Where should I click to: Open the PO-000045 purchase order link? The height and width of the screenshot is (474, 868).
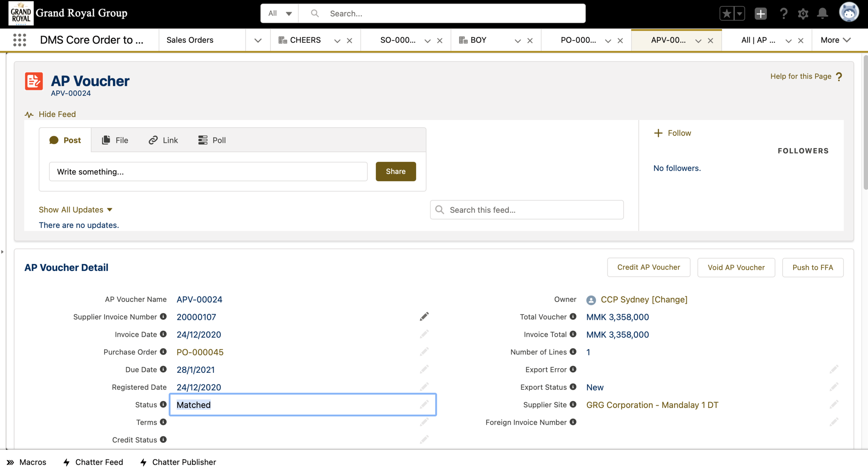pyautogui.click(x=200, y=352)
